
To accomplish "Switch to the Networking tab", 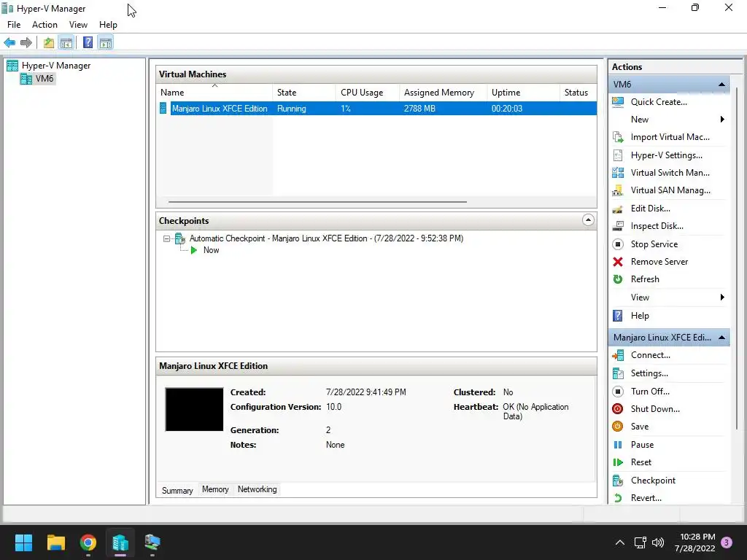I will click(x=258, y=489).
